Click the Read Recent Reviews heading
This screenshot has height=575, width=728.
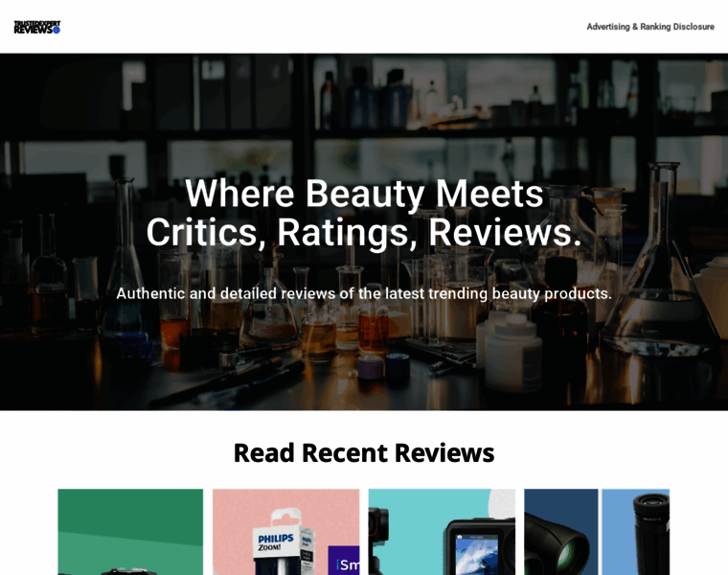pyautogui.click(x=364, y=453)
